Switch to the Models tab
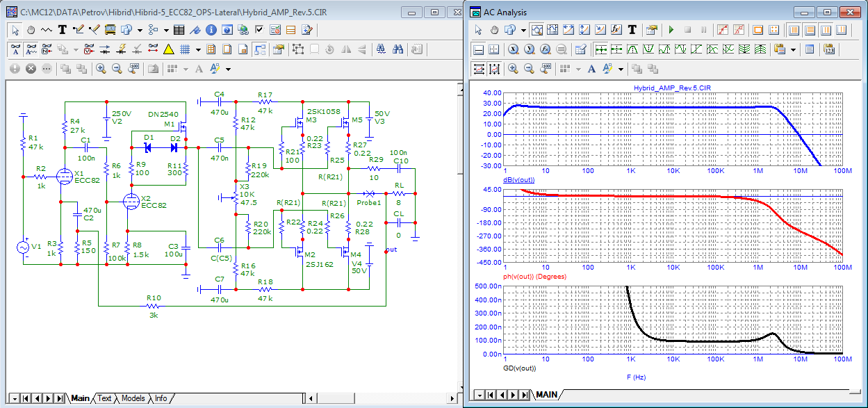868x408 pixels. click(133, 398)
